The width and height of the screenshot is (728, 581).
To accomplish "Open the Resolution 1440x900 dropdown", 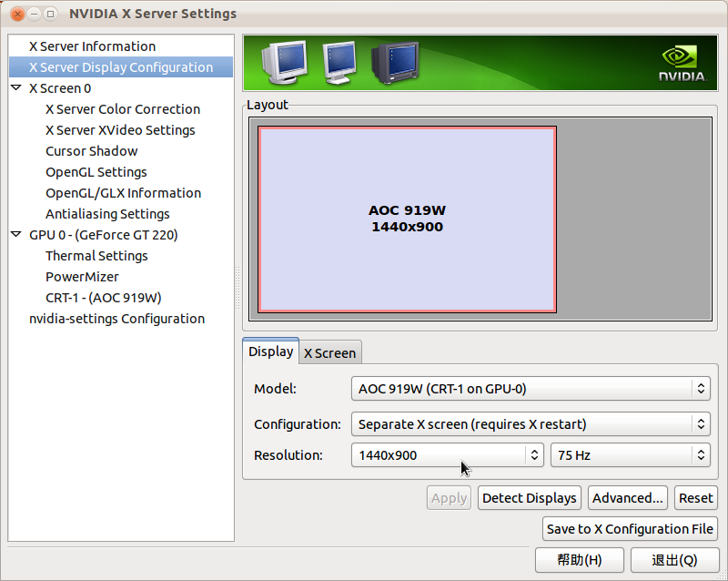I will click(x=447, y=455).
